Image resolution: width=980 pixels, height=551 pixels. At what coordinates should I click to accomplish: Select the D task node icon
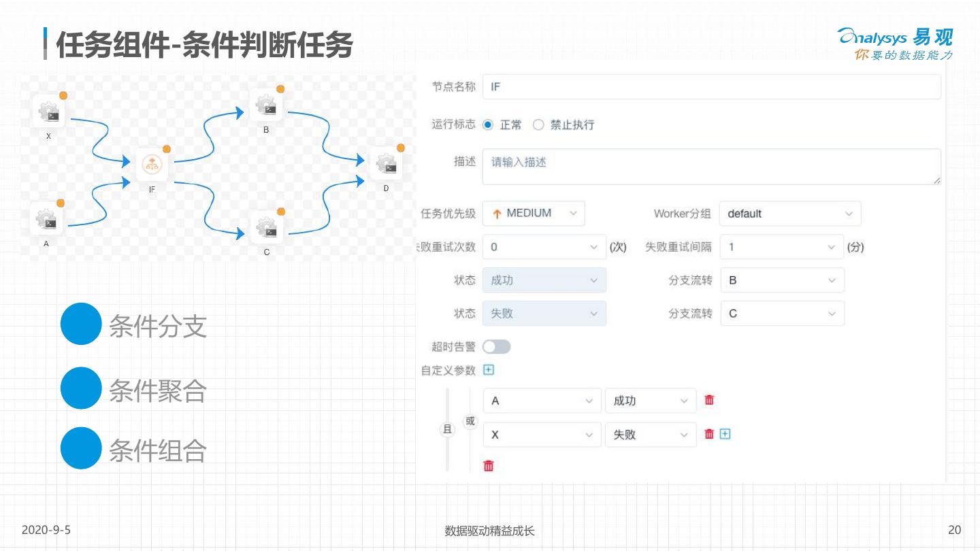pyautogui.click(x=387, y=163)
